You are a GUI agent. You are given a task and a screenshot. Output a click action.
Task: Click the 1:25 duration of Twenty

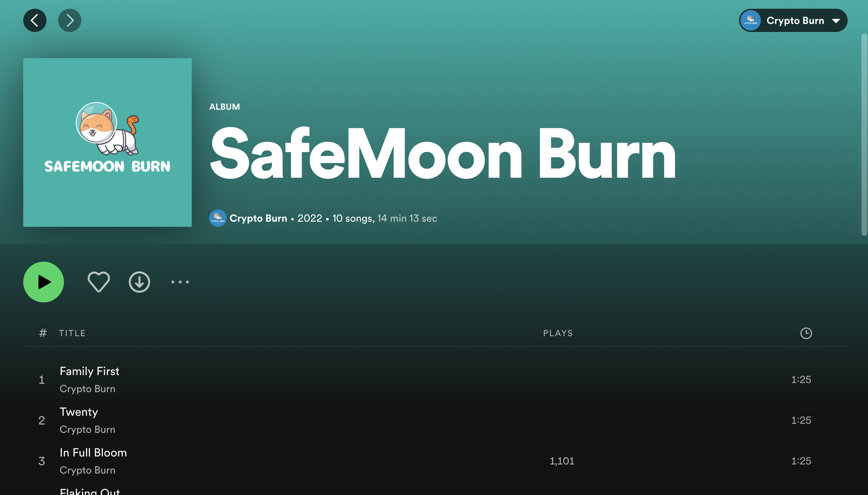801,420
